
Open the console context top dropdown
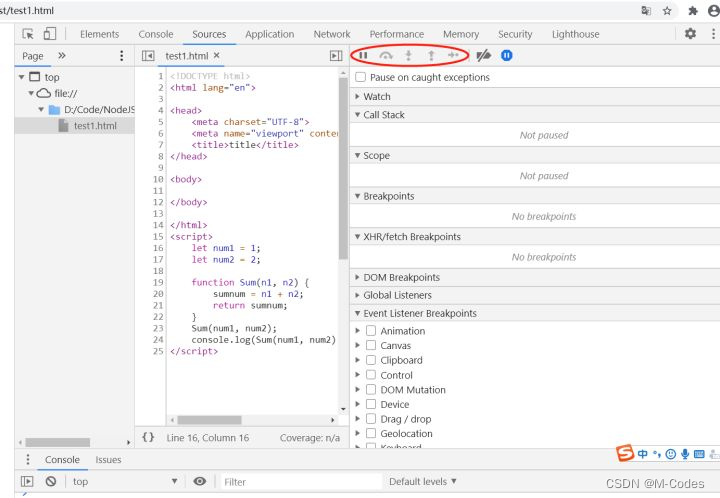(x=125, y=481)
